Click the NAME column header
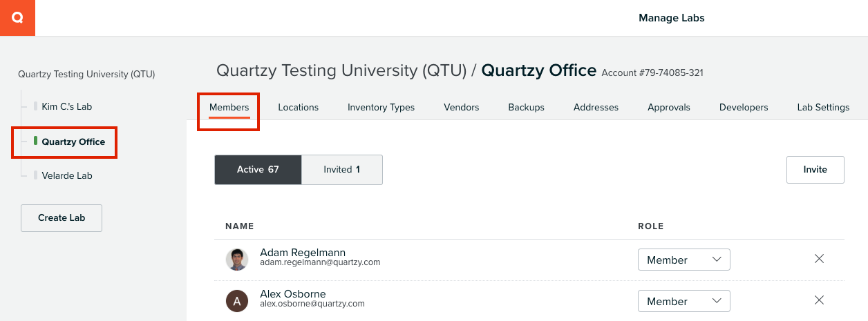Viewport: 868px width, 321px height. (240, 226)
